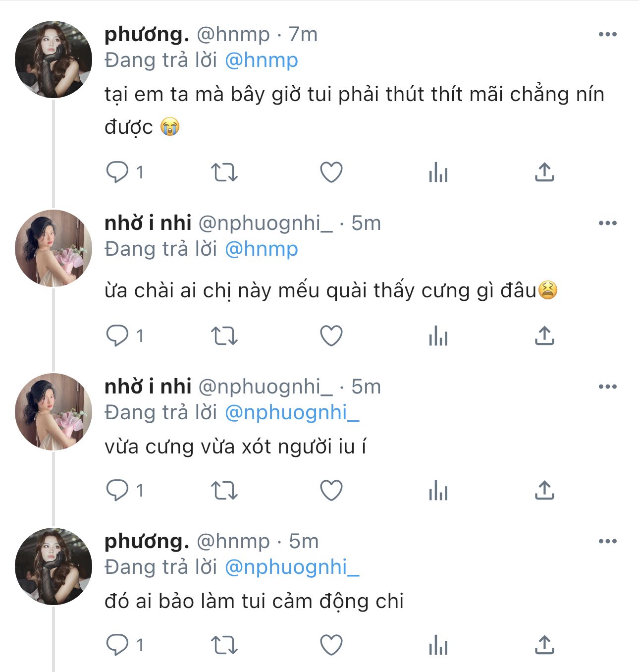The height and width of the screenshot is (672, 639).
Task: Open the display name "nhờ i nhi" on third tweet
Action: coord(148,387)
